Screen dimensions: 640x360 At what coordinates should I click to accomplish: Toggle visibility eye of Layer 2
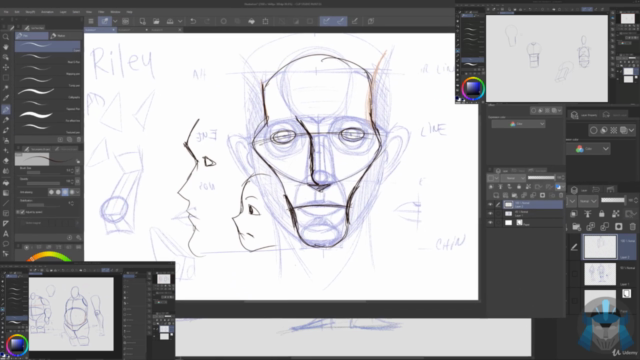coord(490,204)
